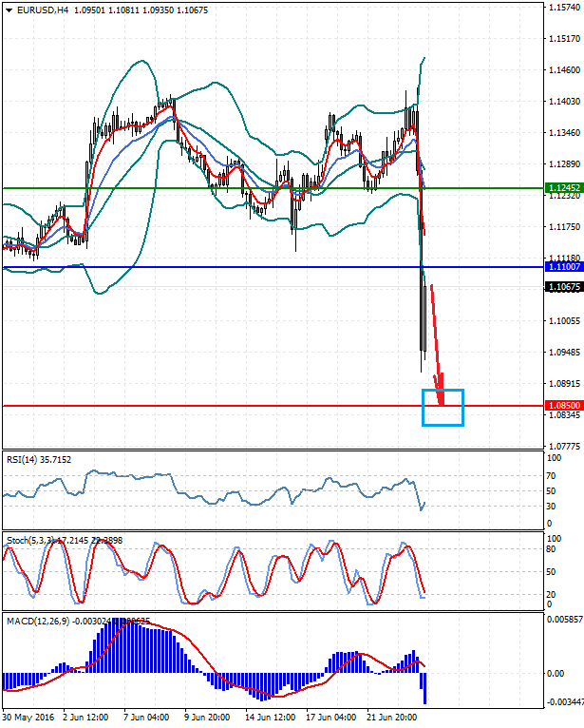Click the black 1.10675 current price tag

pos(563,287)
